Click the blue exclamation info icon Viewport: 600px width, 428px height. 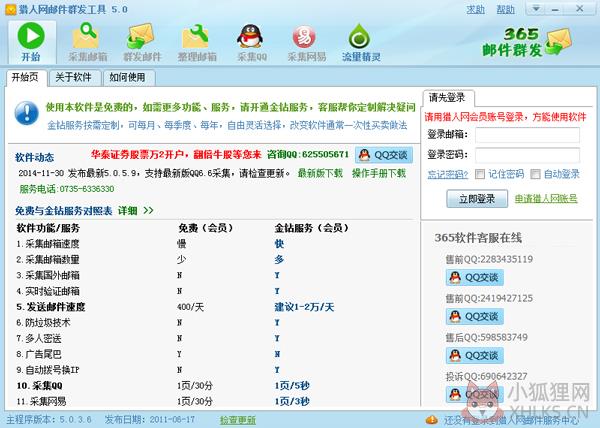(26, 113)
